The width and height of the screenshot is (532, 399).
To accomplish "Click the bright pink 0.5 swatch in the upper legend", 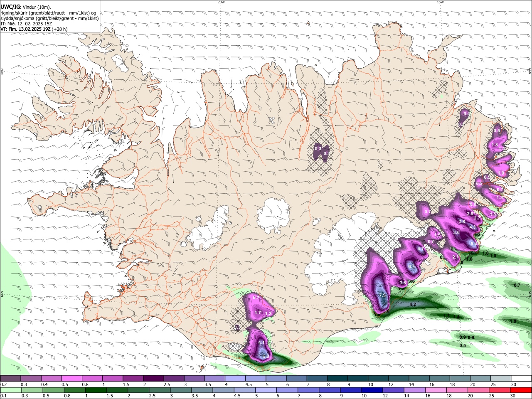I will point(71,379).
